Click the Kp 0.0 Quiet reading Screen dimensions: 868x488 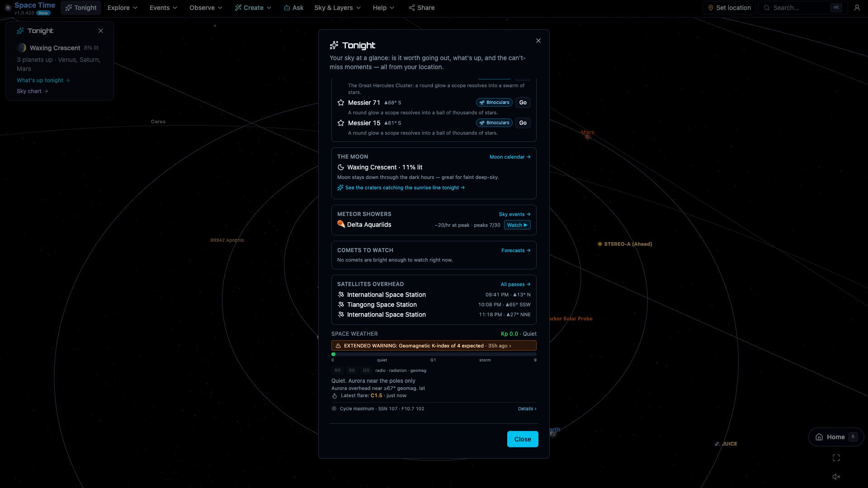click(519, 334)
